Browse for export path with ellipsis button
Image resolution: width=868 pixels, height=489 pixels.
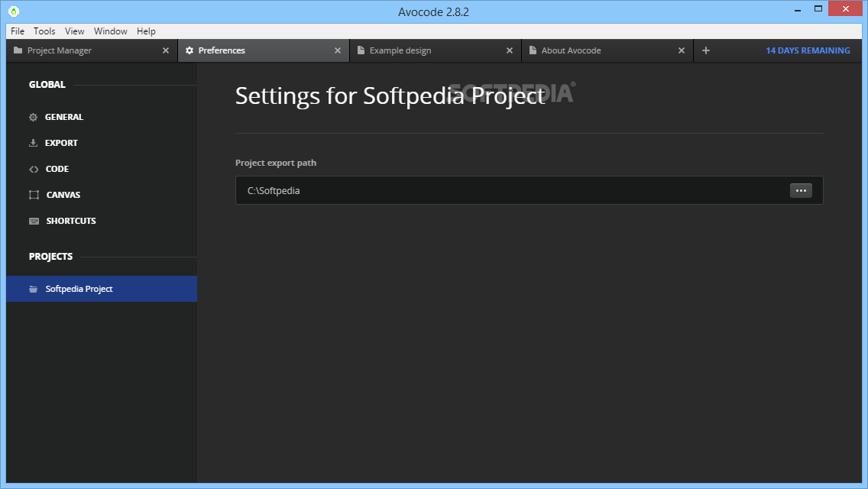tap(801, 190)
